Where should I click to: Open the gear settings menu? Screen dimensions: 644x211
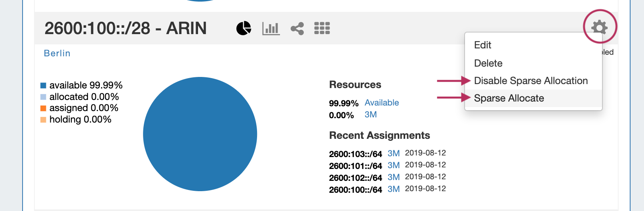pyautogui.click(x=599, y=27)
